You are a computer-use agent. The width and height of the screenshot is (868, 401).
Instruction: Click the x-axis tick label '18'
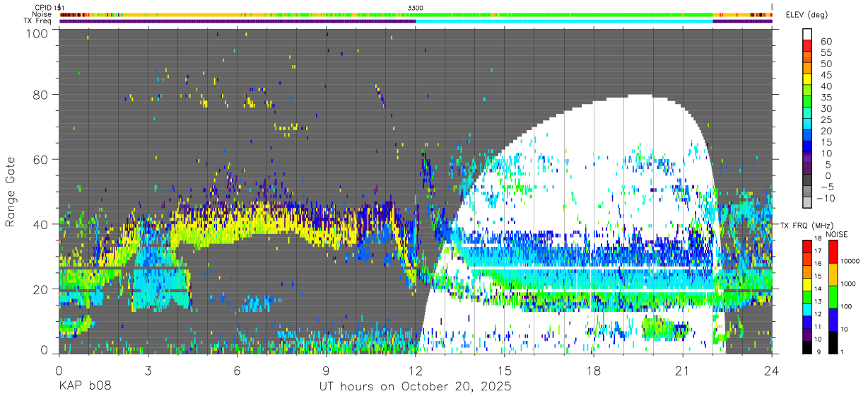click(x=594, y=371)
